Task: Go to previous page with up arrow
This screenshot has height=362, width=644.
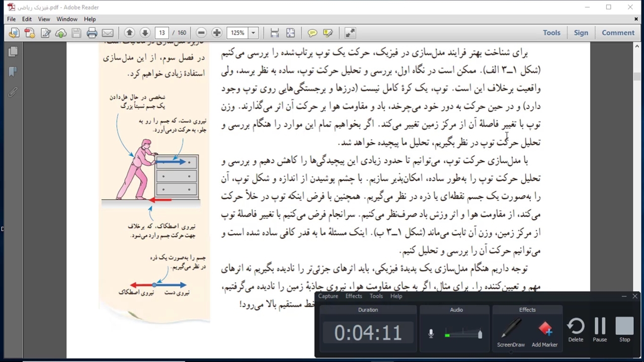Action: coord(129,33)
